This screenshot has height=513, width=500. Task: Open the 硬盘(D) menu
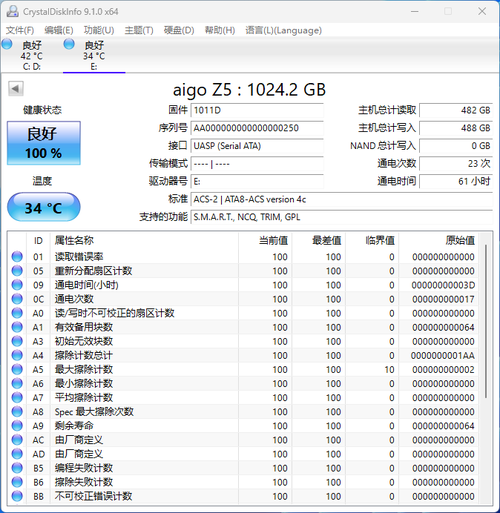179,31
